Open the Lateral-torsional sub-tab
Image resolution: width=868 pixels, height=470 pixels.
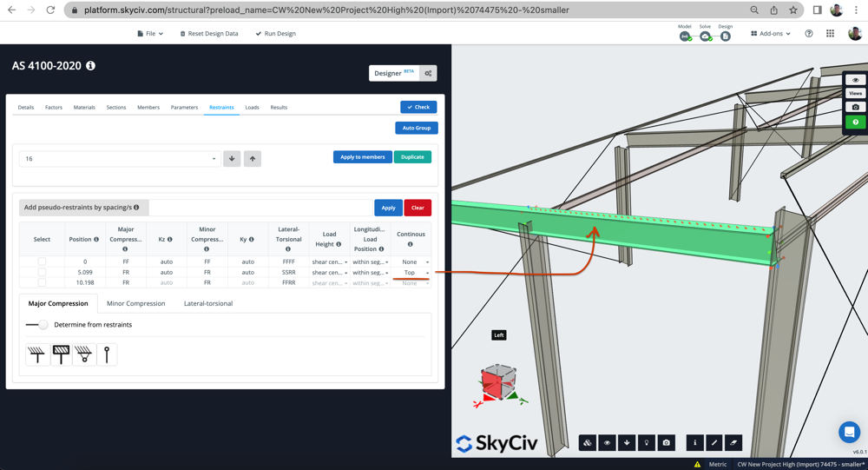[208, 303]
